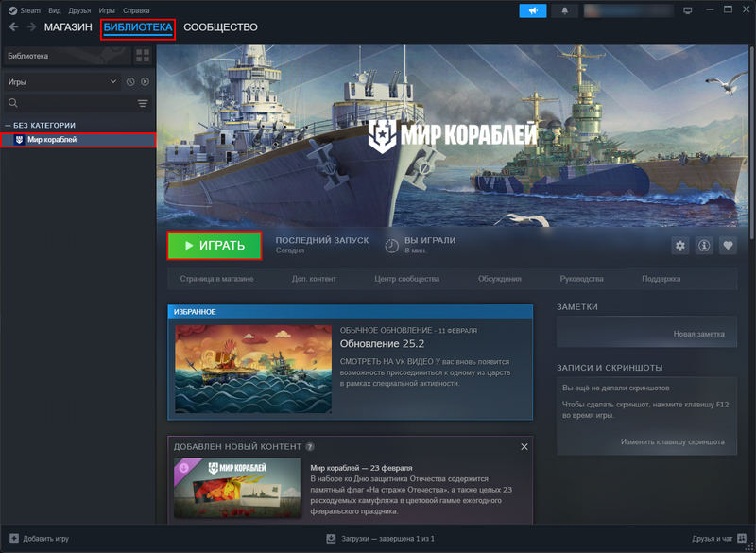Open Обновление 25.2 news thumbnail
The height and width of the screenshot is (553, 756).
253,369
